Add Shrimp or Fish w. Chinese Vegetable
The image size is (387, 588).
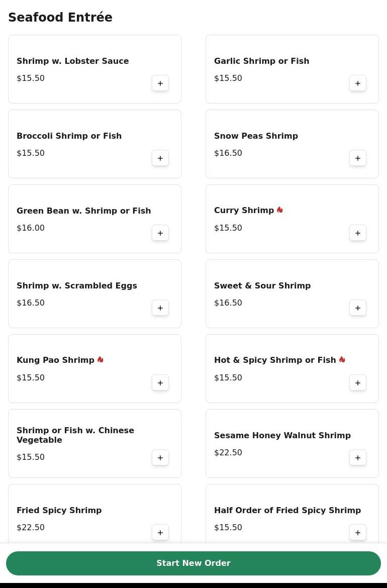pos(160,458)
